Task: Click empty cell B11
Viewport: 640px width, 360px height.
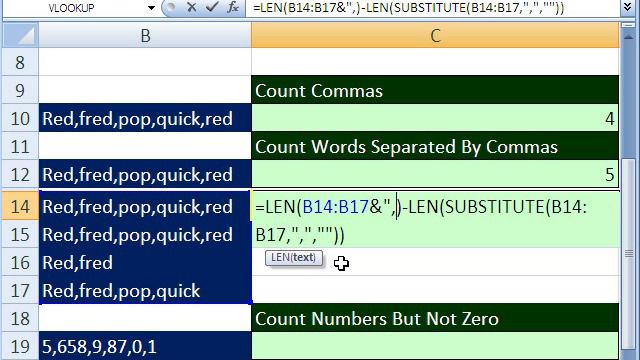Action: (145, 146)
